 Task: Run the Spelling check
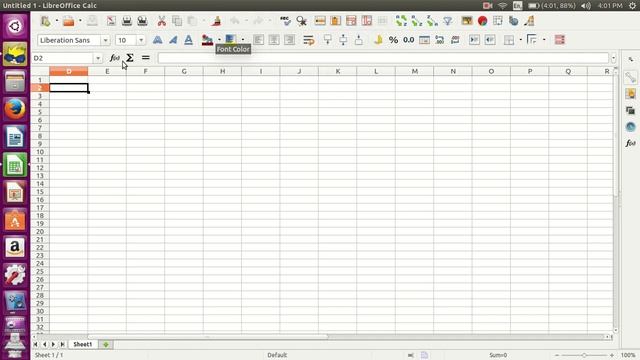tap(285, 21)
